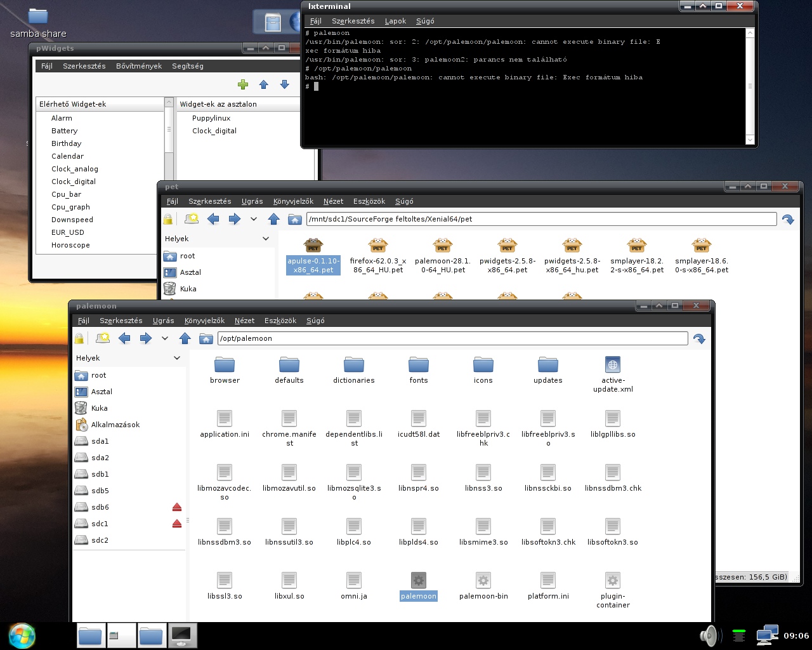Click the add widget plus icon in pWidgets
Image resolution: width=812 pixels, height=650 pixels.
click(x=242, y=84)
